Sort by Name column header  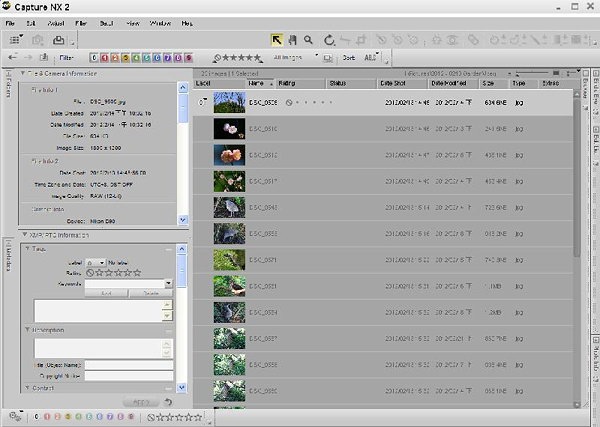[260, 83]
